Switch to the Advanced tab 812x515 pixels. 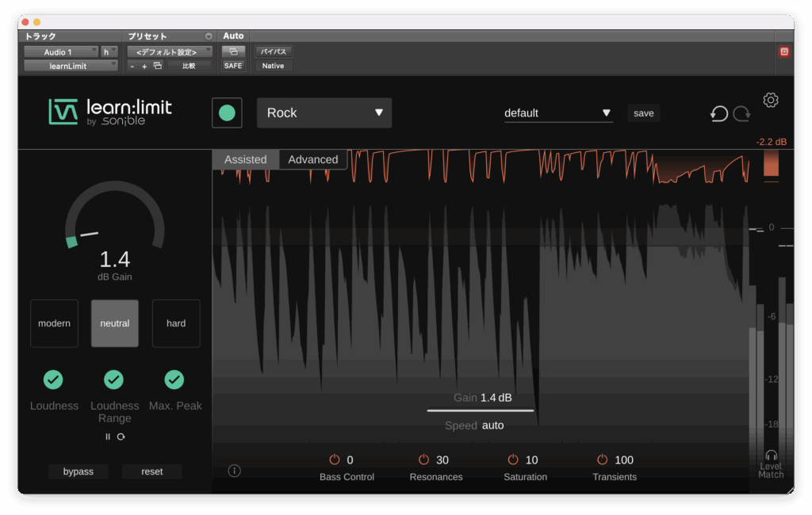tap(312, 159)
